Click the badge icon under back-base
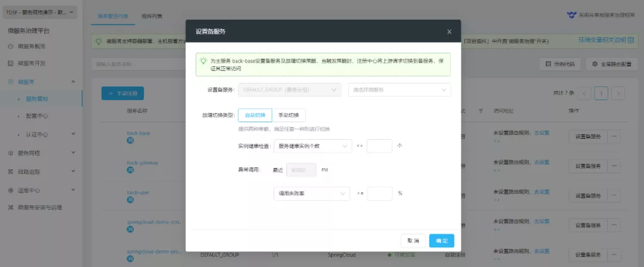The image size is (644, 267). tap(130, 141)
